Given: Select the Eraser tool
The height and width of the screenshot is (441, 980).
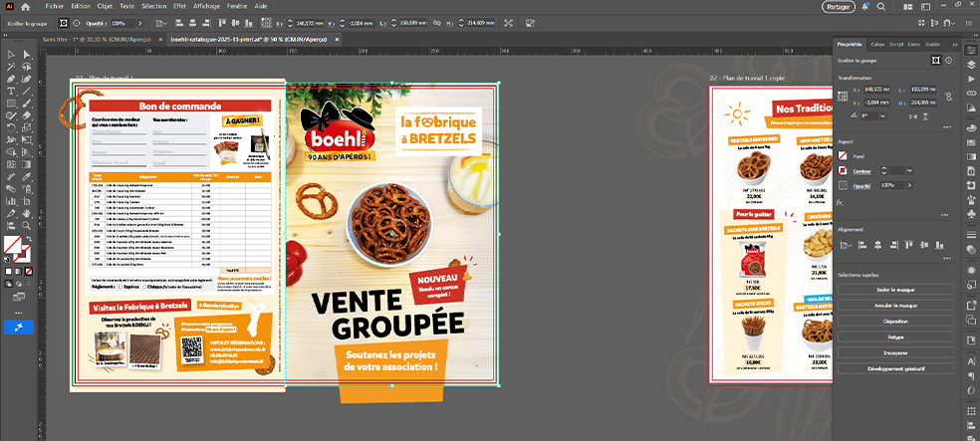Looking at the screenshot, I should (26, 115).
